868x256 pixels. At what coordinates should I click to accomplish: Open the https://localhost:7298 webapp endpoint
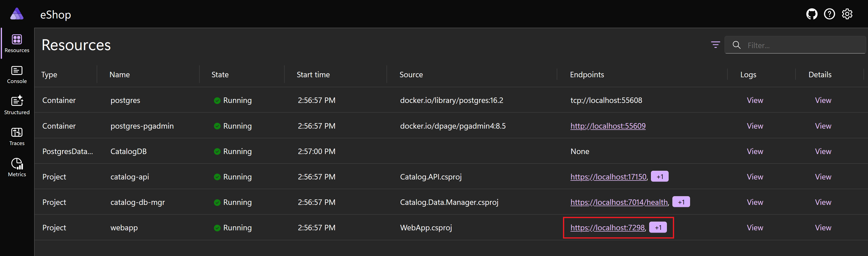[607, 228]
